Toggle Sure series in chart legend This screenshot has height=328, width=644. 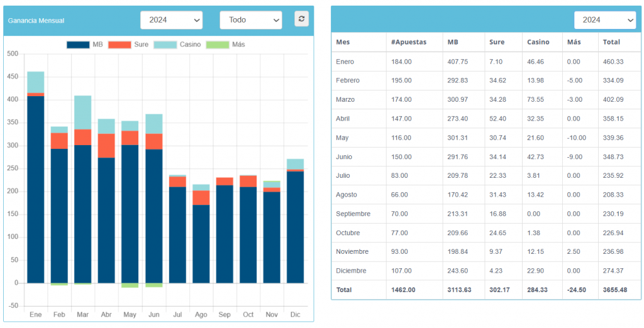pyautogui.click(x=128, y=45)
